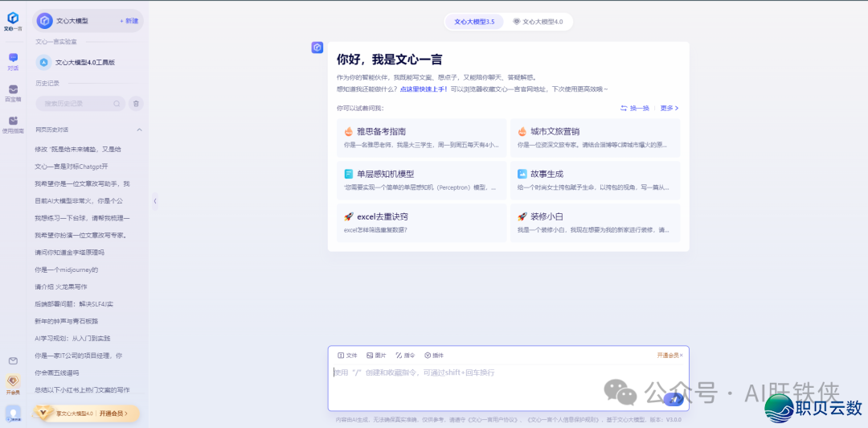The image size is (868, 428).
Task: Open the user avatar at the bottom left
Action: coord(13,414)
